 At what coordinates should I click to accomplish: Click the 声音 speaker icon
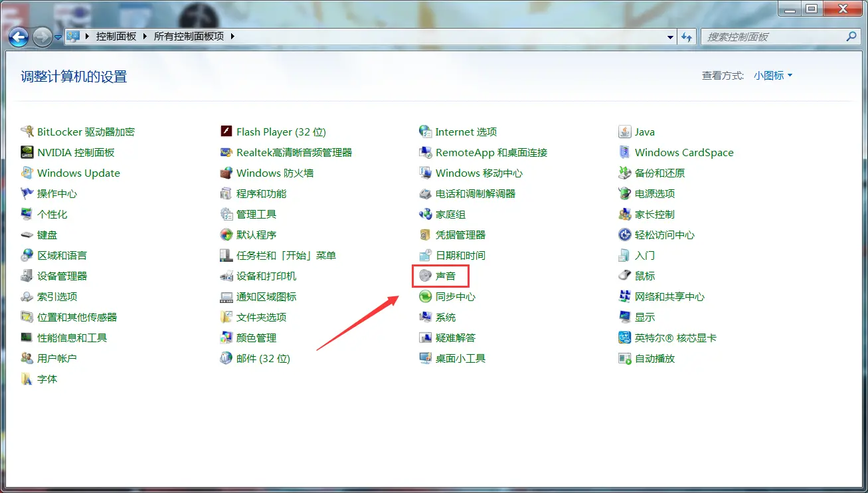(x=425, y=276)
